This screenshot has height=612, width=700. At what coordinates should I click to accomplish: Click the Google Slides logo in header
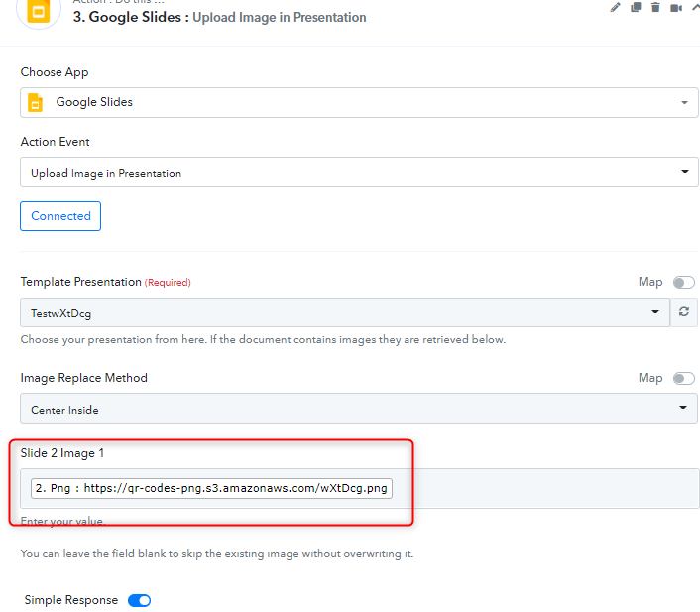(39, 11)
